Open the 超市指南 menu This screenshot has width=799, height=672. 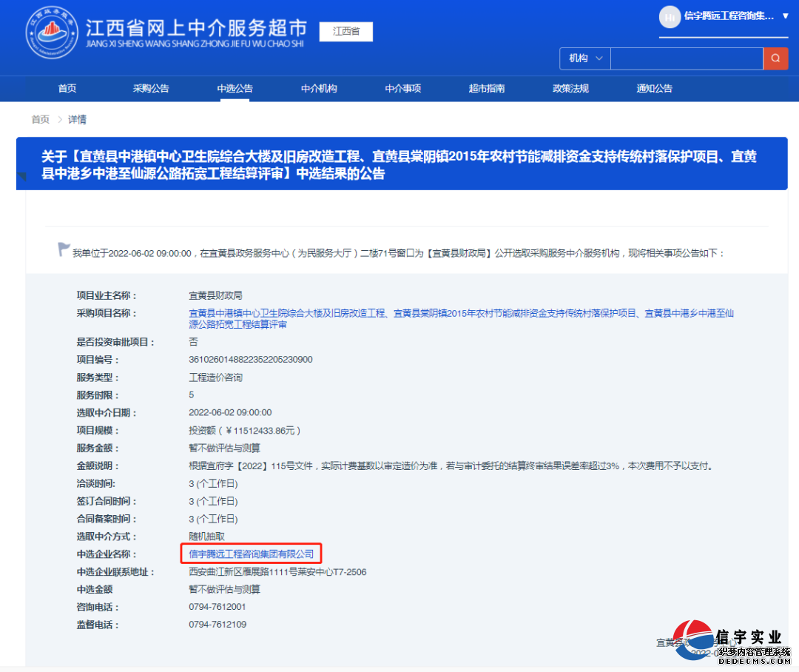(486, 88)
